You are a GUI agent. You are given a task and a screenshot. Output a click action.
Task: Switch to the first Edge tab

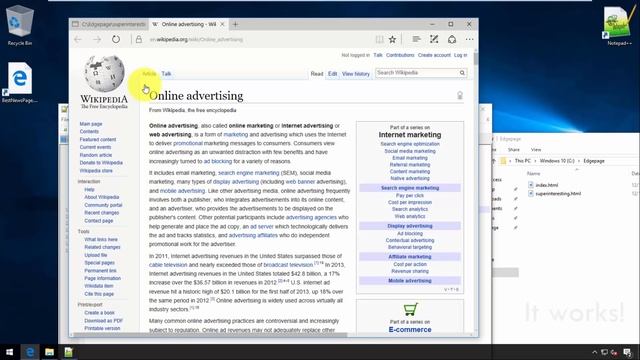[x=109, y=24]
